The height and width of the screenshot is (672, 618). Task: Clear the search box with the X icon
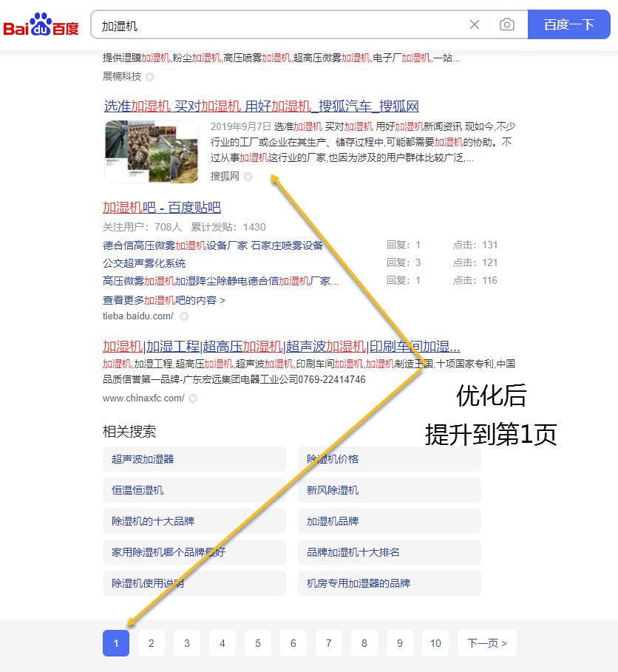coord(475,24)
